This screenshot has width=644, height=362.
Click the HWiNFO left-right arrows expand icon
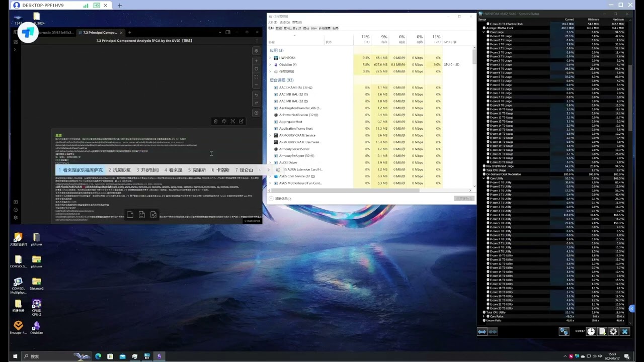(482, 331)
